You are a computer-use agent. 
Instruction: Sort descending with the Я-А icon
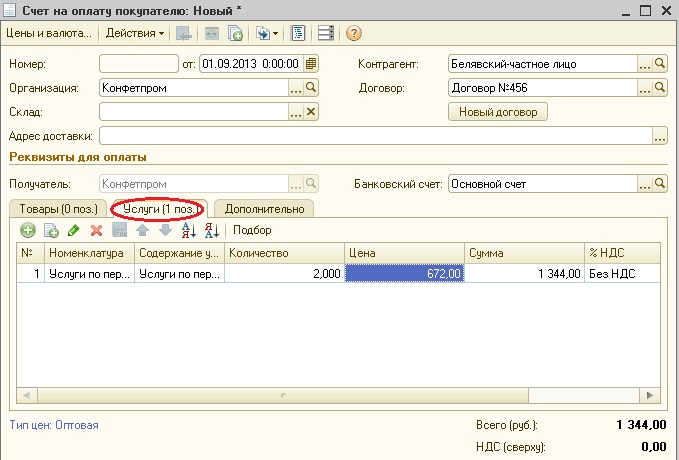[212, 230]
